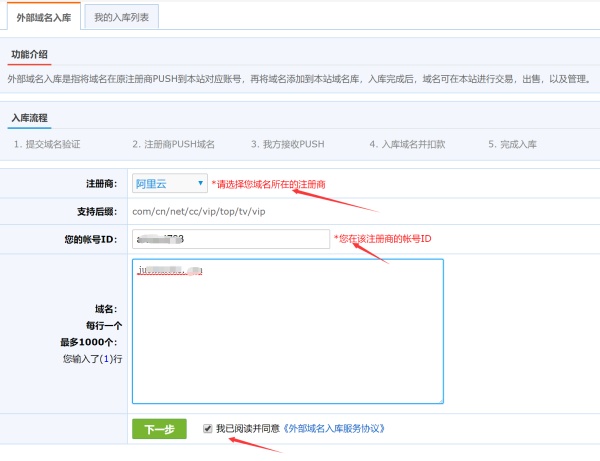Click the green 下一步 button
Image resolution: width=600 pixels, height=461 pixels.
(159, 429)
